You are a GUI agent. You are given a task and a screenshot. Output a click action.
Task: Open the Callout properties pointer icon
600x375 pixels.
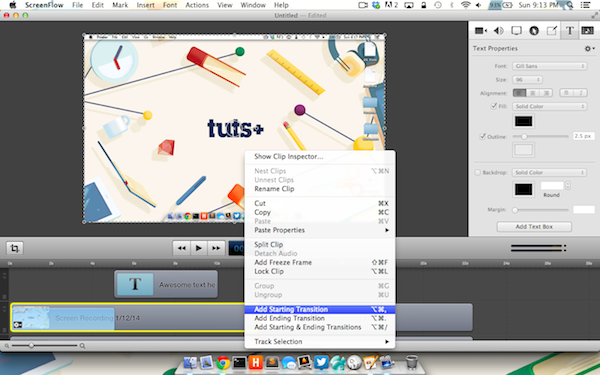[x=534, y=31]
